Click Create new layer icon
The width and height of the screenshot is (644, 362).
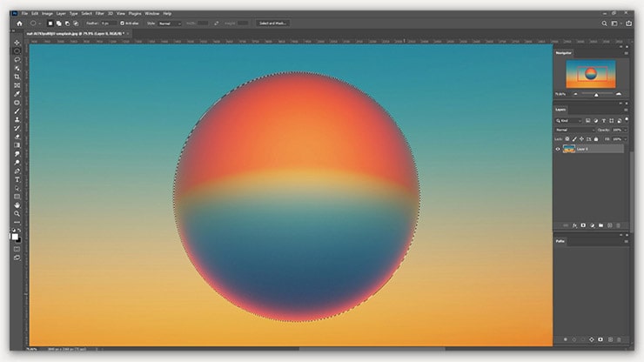tap(608, 225)
